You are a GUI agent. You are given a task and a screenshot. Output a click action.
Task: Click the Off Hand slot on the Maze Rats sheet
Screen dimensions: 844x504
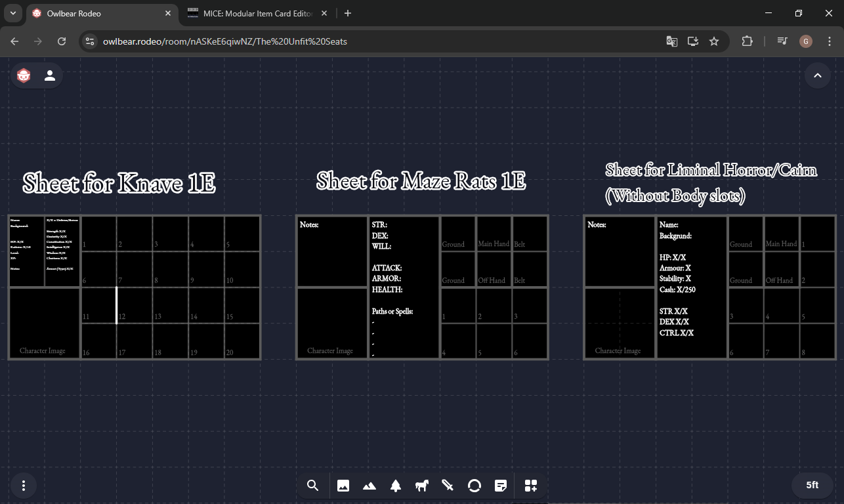494,269
